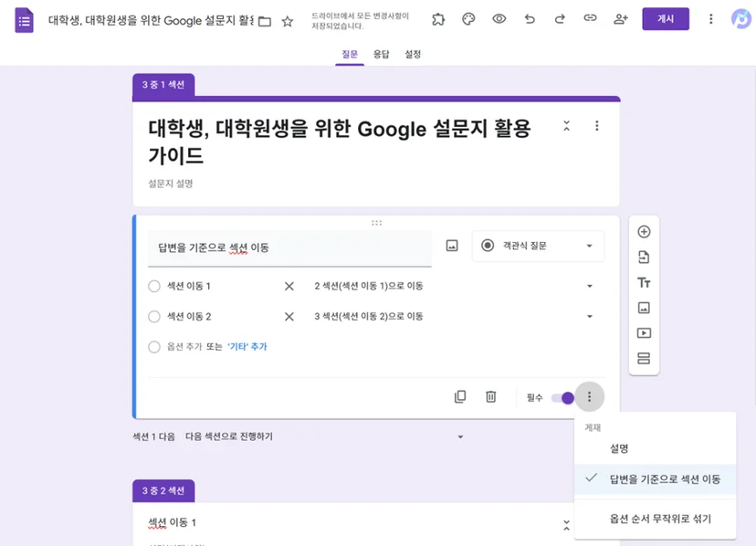Select radio button for 섹션 이동 1
Viewport: 756px width, 546px height.
[x=154, y=287]
